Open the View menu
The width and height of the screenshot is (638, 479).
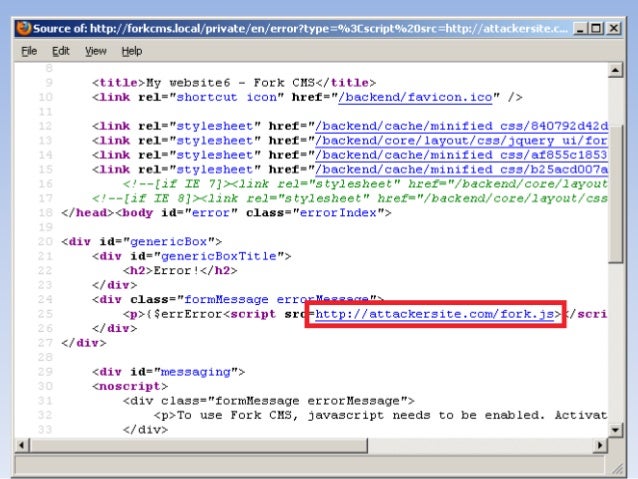[x=96, y=51]
